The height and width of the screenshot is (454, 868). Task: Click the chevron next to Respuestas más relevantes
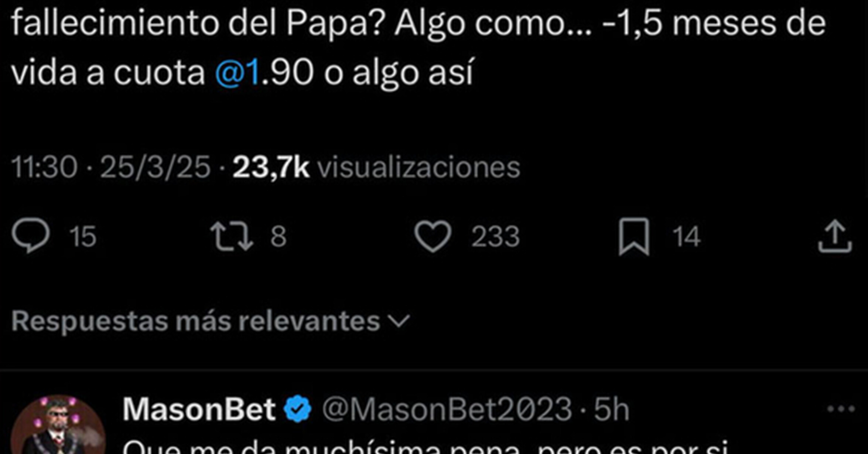click(x=400, y=321)
